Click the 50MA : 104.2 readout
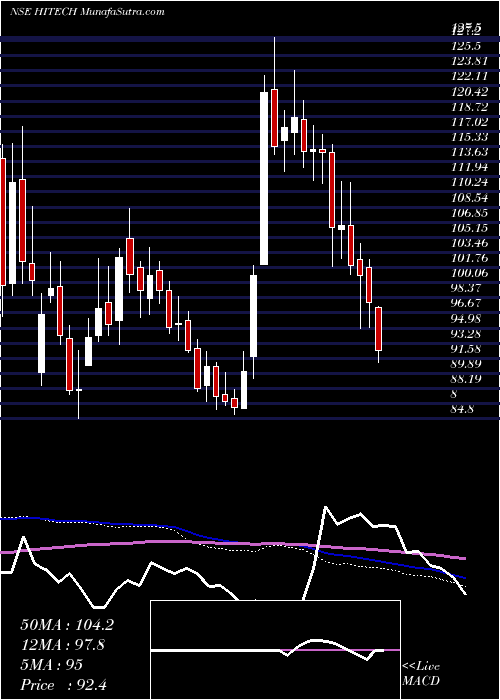Image resolution: width=500 pixels, height=700 pixels. point(67,625)
